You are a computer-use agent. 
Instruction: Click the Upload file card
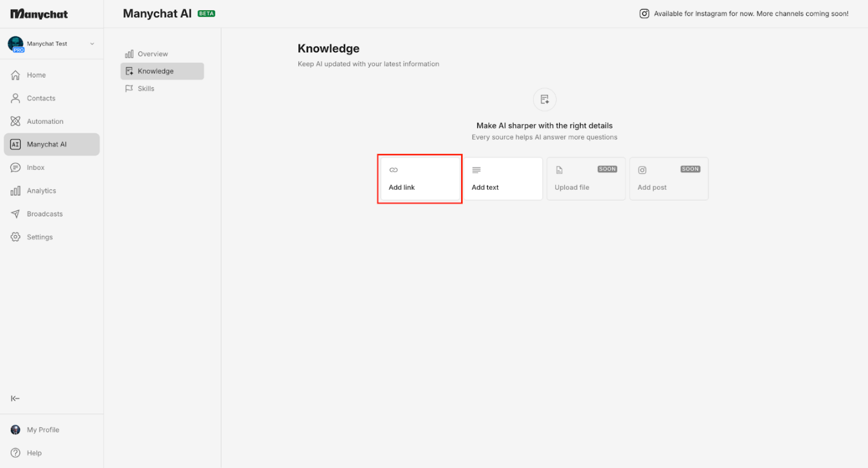585,179
